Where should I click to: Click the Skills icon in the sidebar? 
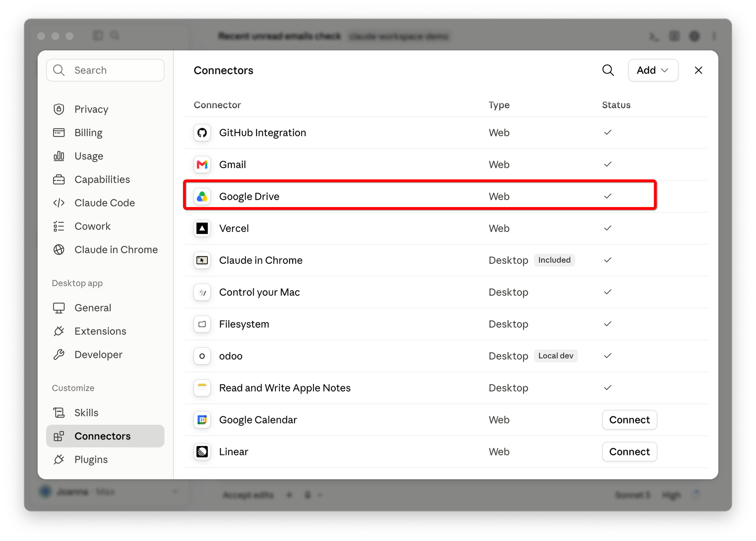click(59, 413)
